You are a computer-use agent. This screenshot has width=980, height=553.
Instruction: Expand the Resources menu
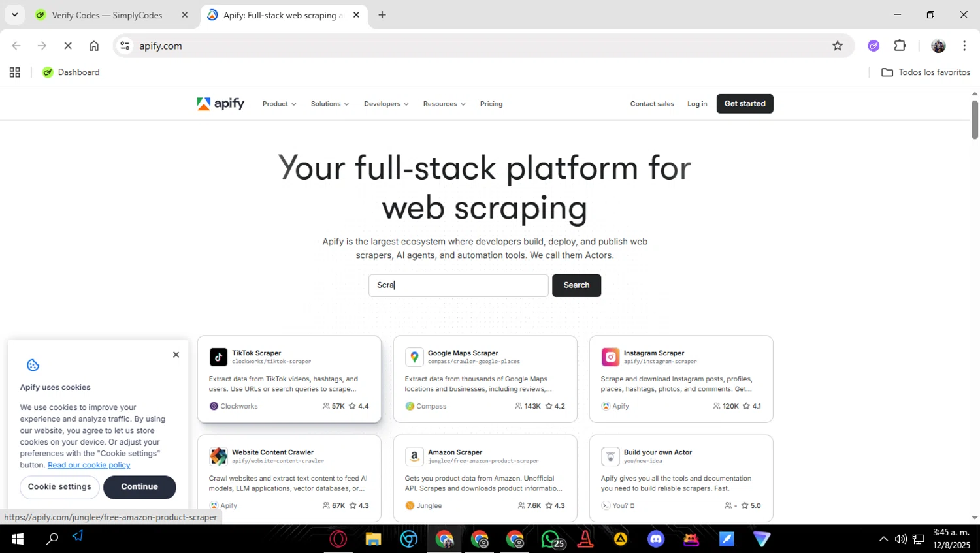coord(444,104)
